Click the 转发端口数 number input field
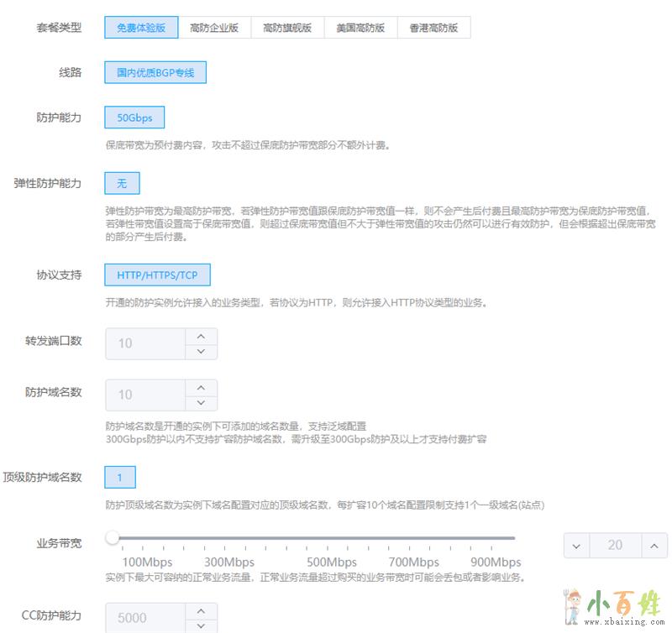 tap(144, 343)
